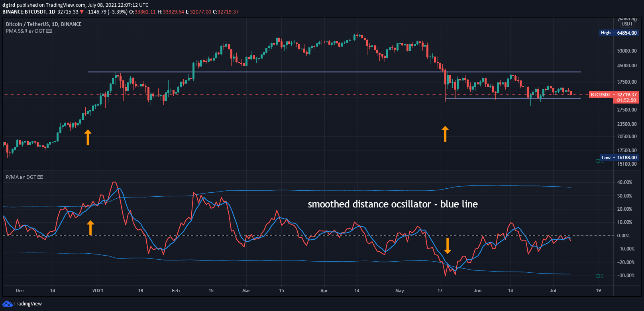Click the -10.00% oscillator axis label
This screenshot has height=311, width=644.
626,249
